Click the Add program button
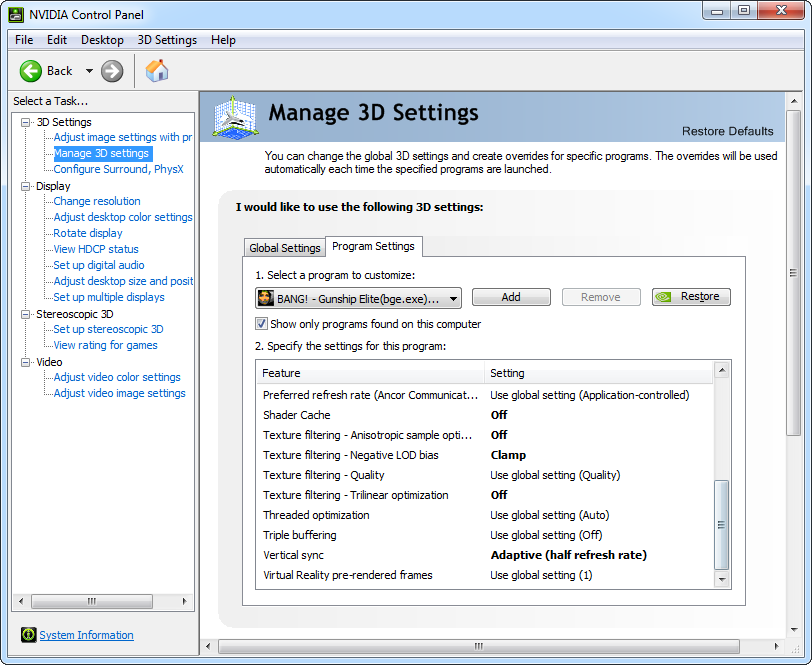Screen dimensions: 812x665 pos(511,297)
